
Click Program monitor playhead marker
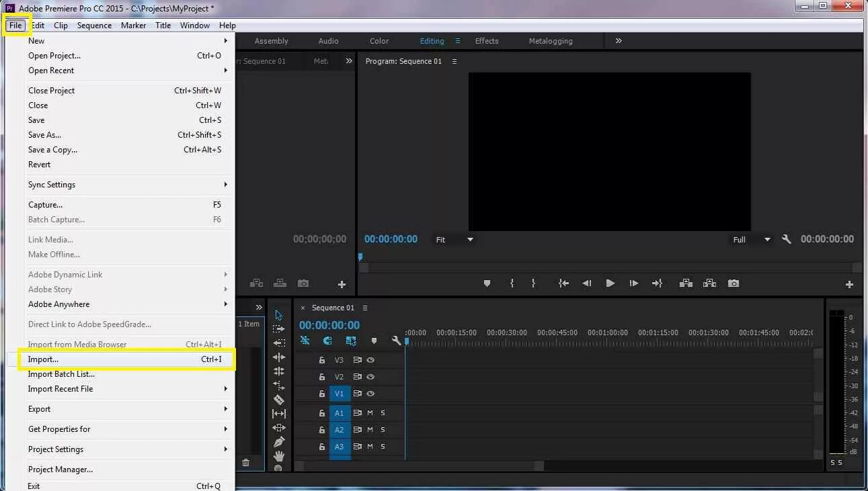tap(360, 257)
